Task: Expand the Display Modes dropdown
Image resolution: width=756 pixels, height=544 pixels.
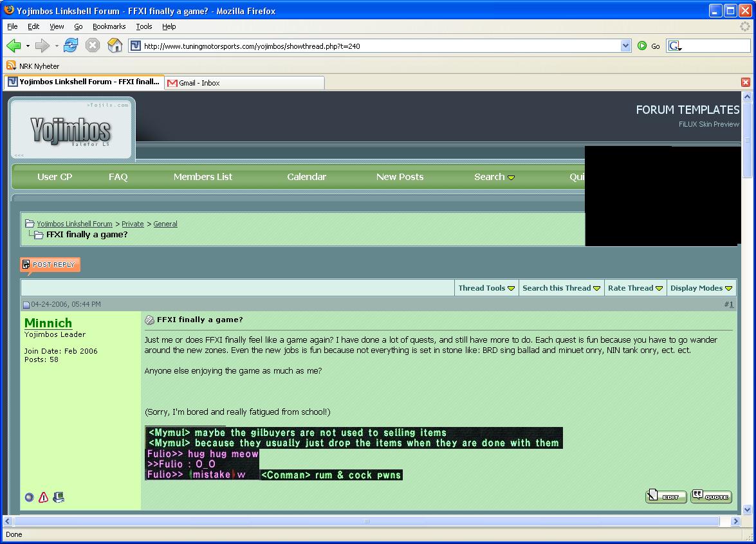Action: [701, 288]
